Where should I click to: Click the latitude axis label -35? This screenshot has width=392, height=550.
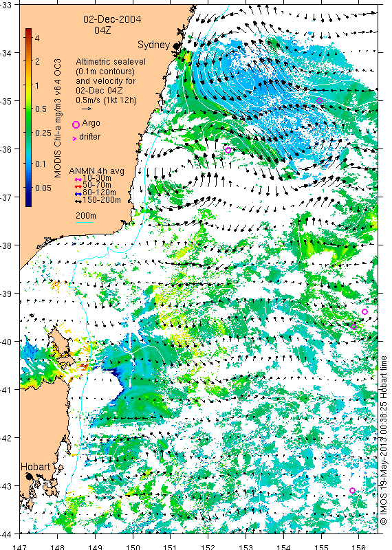pyautogui.click(x=6, y=101)
